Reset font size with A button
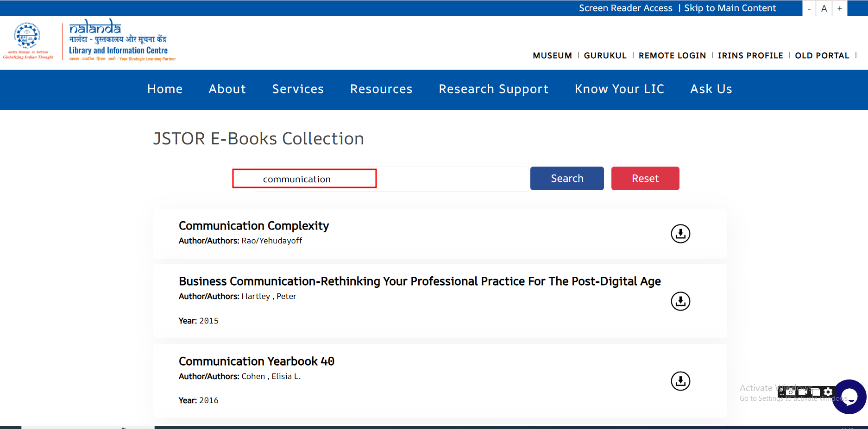Image resolution: width=868 pixels, height=429 pixels. 824,8
